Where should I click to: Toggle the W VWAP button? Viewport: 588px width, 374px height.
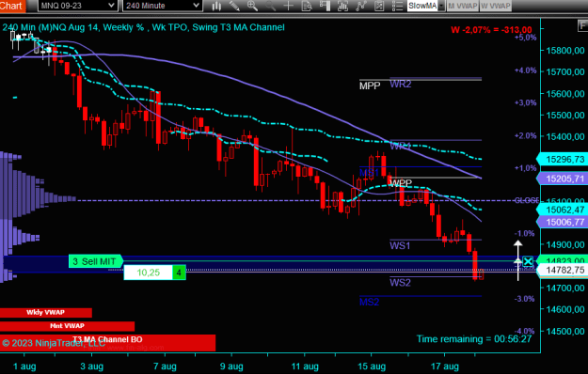496,6
